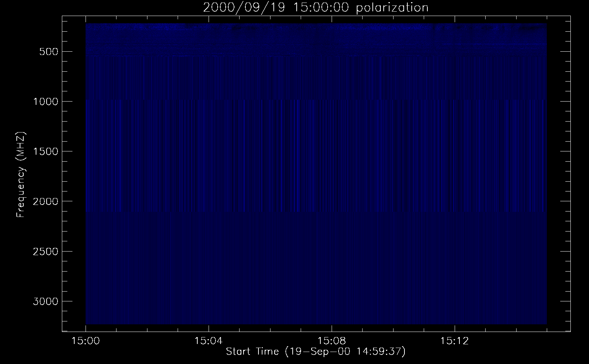The height and width of the screenshot is (364, 589).
Task: Click the 'Frequency (MHZ)' axis title
Action: coord(21,174)
